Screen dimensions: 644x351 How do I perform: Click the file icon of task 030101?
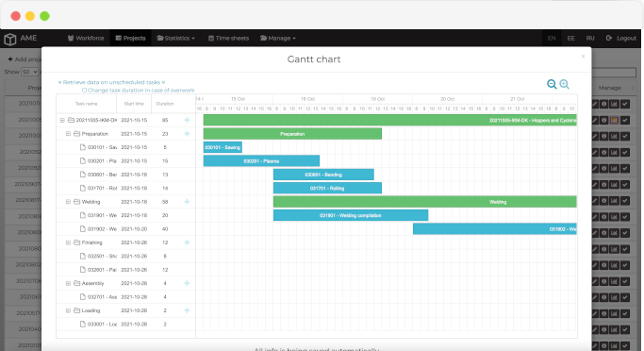click(x=83, y=147)
